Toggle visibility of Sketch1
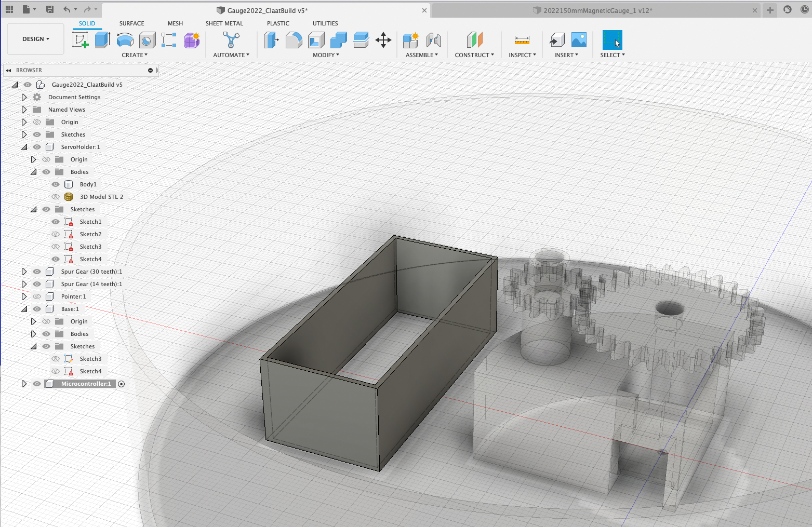This screenshot has height=527, width=812. pyautogui.click(x=56, y=222)
